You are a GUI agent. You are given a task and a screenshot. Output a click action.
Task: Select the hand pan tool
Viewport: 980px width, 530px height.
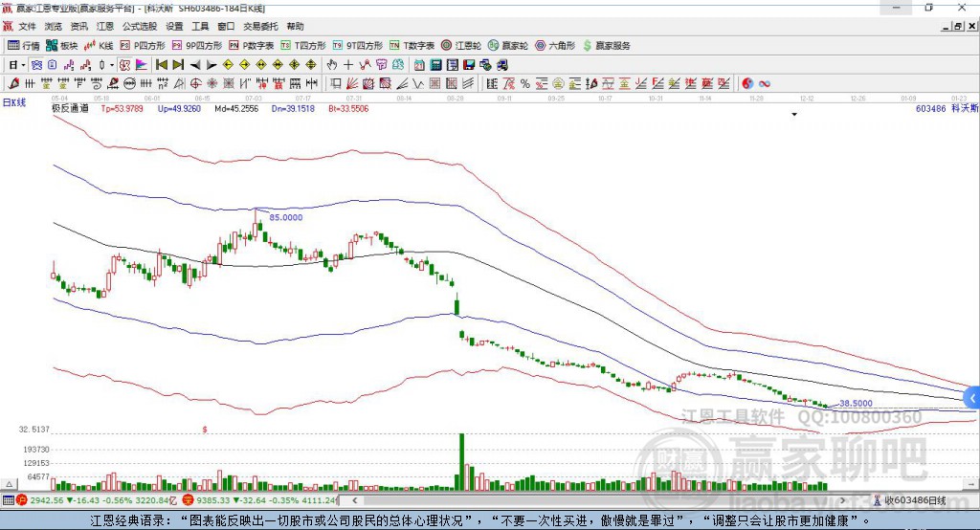point(331,65)
